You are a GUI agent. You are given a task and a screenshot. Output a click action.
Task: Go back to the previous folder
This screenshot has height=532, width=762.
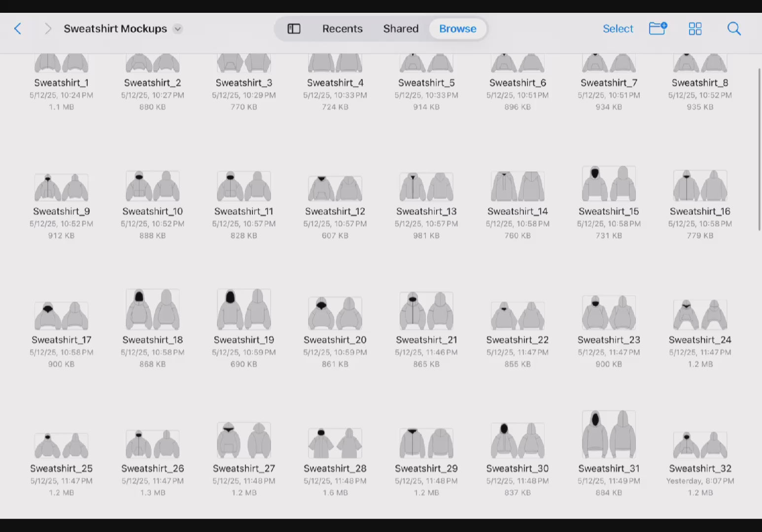click(x=18, y=29)
